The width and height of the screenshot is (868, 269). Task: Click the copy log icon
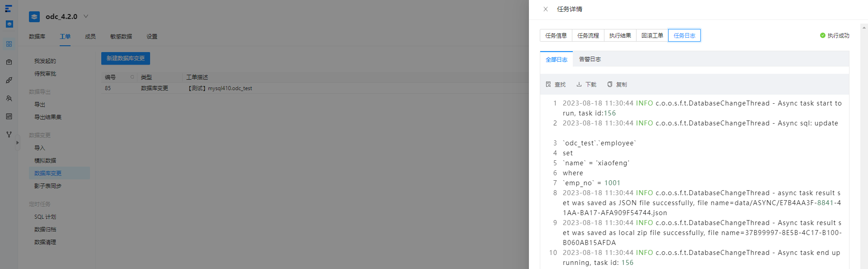(610, 84)
